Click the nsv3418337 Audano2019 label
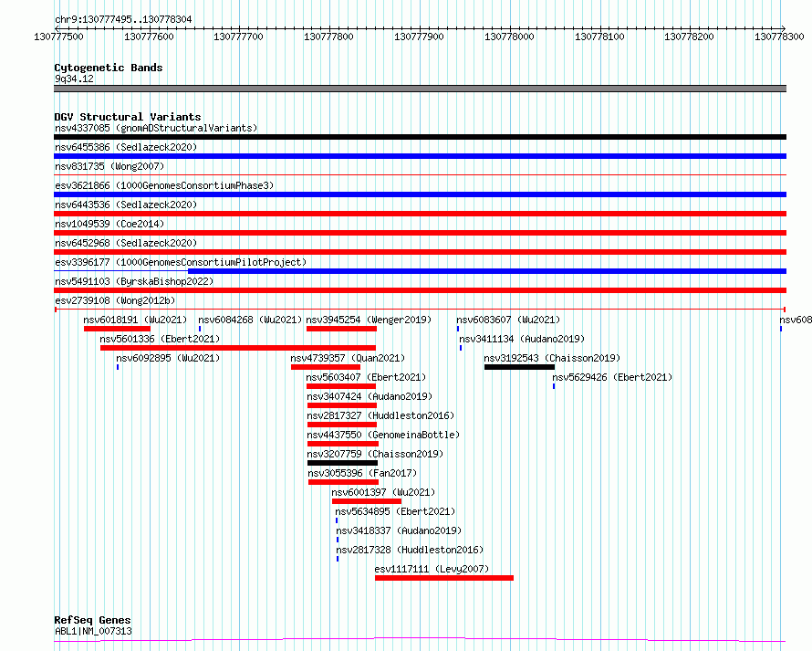This screenshot has height=651, width=812. (x=399, y=530)
